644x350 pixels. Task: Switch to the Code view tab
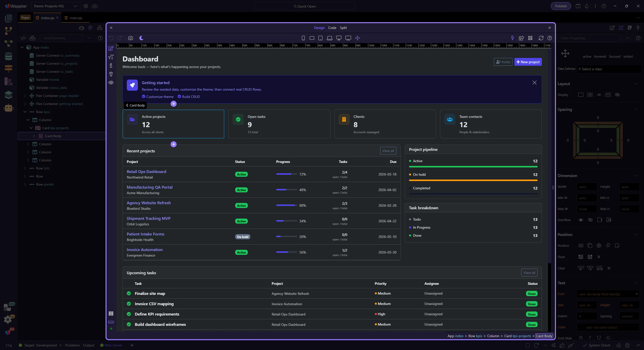[332, 28]
